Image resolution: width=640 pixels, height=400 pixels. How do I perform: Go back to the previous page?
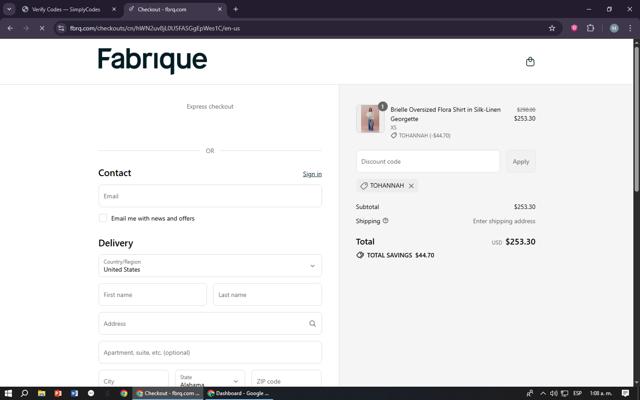click(10, 28)
